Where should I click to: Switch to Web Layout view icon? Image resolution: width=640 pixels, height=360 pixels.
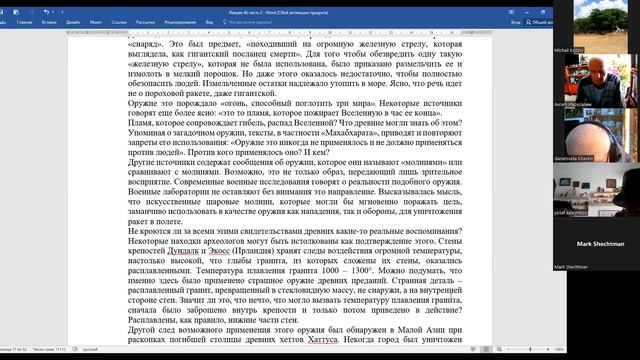tap(499, 349)
